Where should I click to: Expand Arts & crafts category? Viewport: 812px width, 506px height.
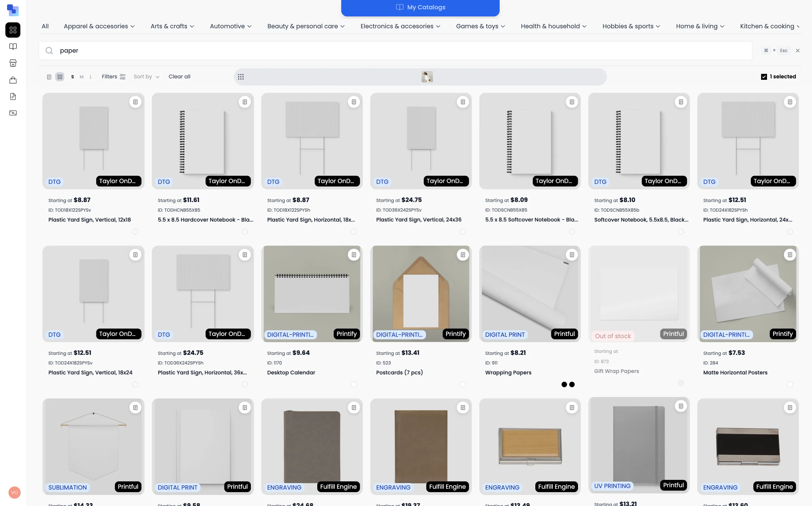(x=172, y=26)
